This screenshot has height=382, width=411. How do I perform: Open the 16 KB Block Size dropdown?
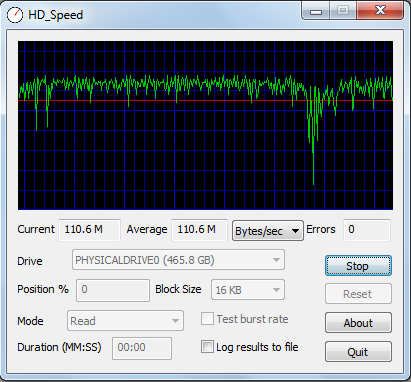coord(248,290)
